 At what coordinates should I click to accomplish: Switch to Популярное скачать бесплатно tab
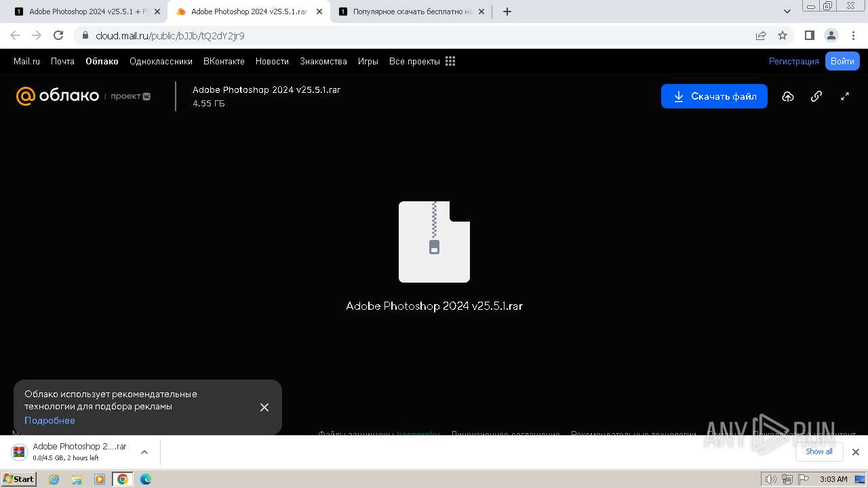412,12
